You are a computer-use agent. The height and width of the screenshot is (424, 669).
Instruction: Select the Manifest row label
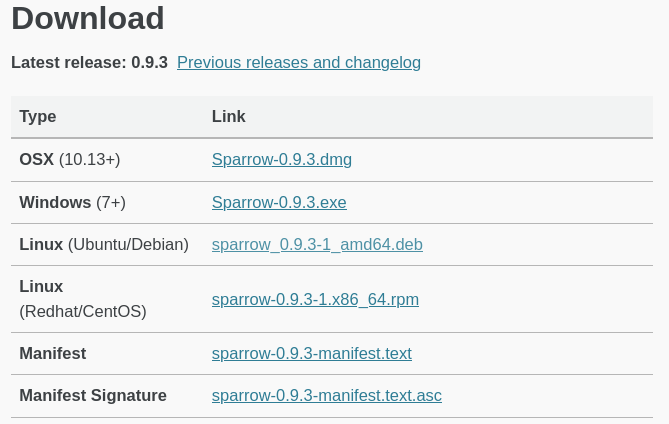[x=53, y=353]
